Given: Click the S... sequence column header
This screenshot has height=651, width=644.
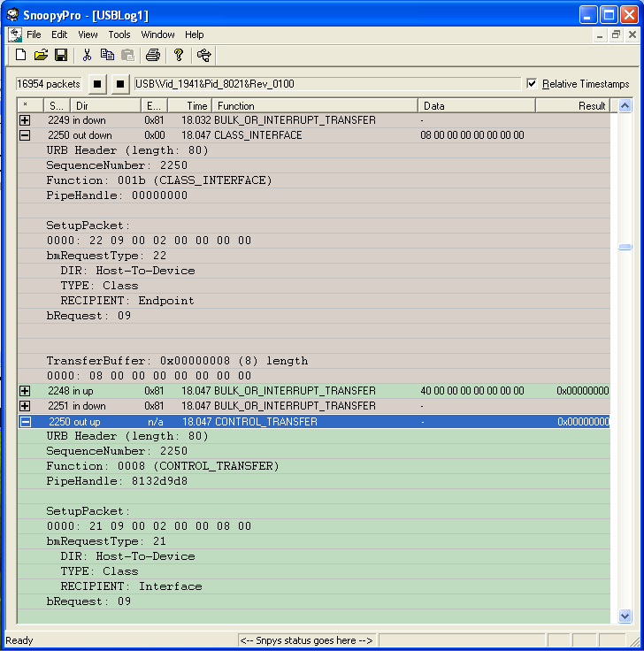Looking at the screenshot, I should (x=57, y=106).
